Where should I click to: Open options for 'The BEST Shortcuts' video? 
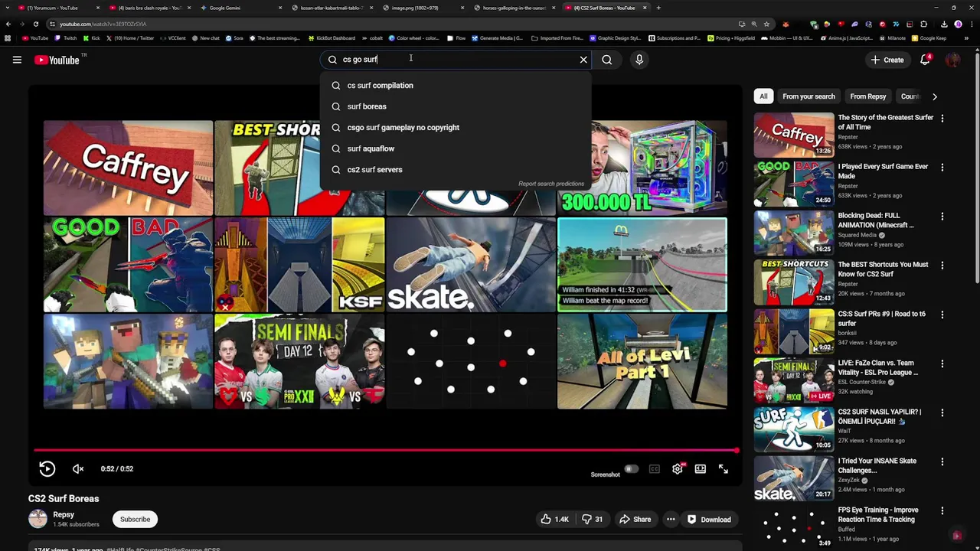coord(942,266)
